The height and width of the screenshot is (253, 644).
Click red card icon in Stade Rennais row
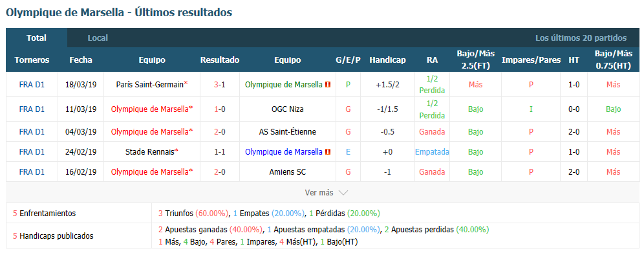tap(328, 152)
